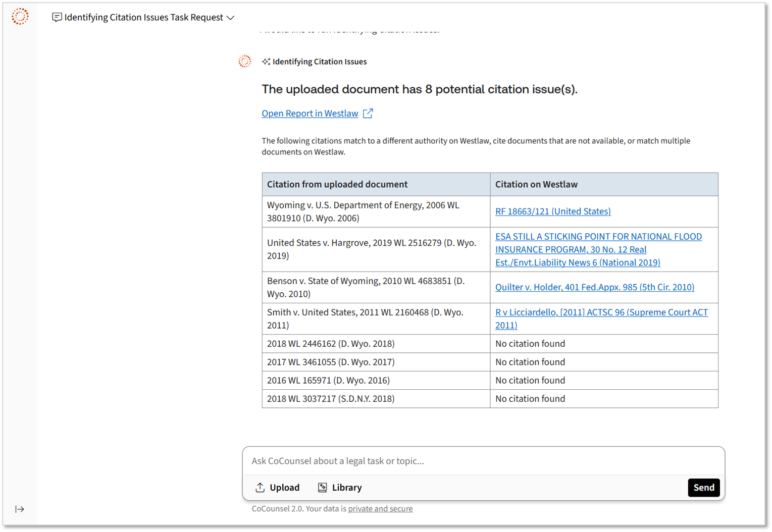Click the Library image icon
This screenshot has height=532, width=772.
tap(322, 487)
